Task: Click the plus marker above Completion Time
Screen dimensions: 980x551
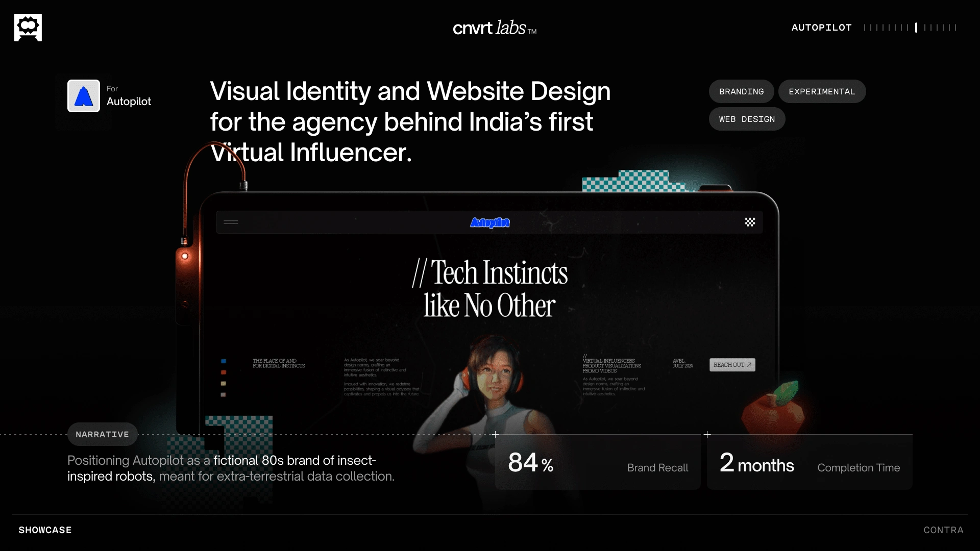Action: 707,435
